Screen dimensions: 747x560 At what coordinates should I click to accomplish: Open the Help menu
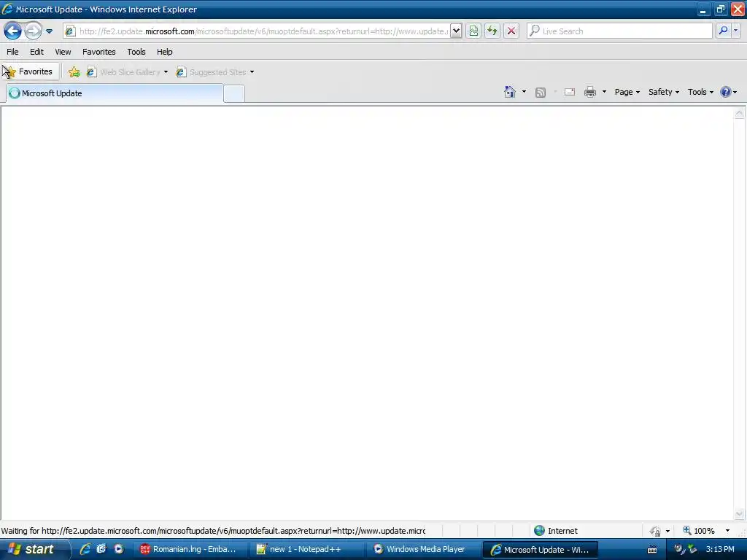point(165,52)
